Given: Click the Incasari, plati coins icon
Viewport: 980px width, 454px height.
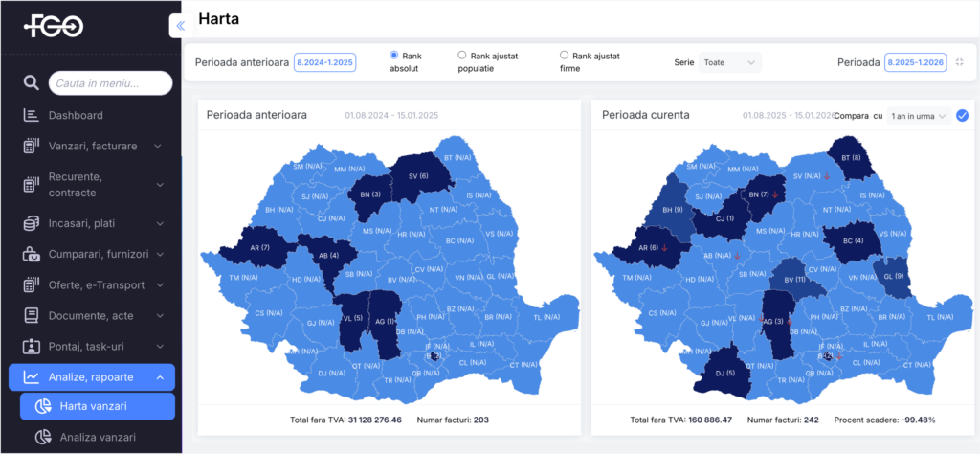Looking at the screenshot, I should 31,223.
